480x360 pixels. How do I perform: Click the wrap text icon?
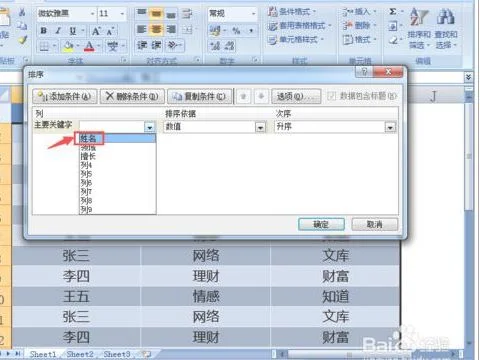[187, 14]
